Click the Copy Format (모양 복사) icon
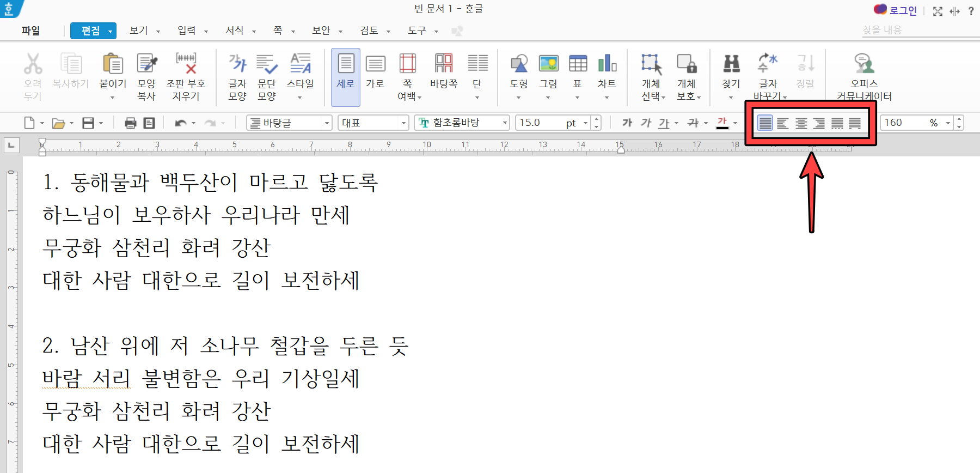Viewport: 980px width, 473px height. [x=146, y=64]
